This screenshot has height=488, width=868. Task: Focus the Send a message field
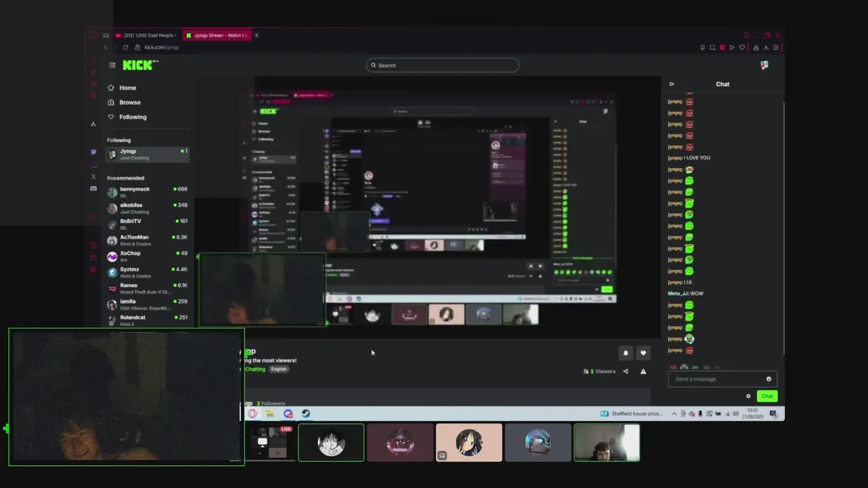[x=722, y=379]
